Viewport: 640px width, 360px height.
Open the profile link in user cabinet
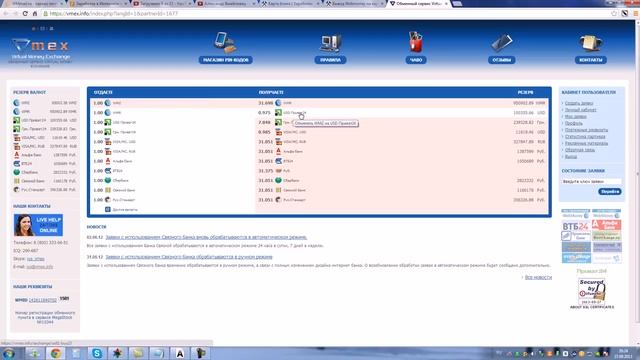click(x=573, y=123)
